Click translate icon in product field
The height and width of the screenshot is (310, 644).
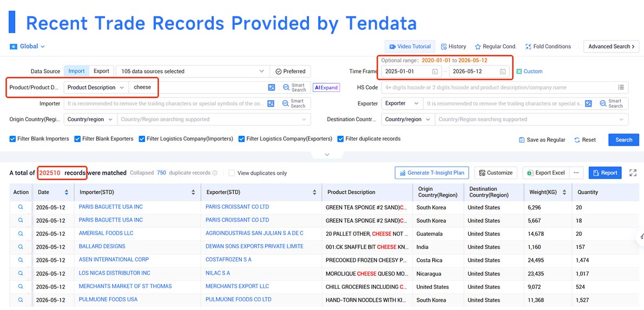point(271,87)
